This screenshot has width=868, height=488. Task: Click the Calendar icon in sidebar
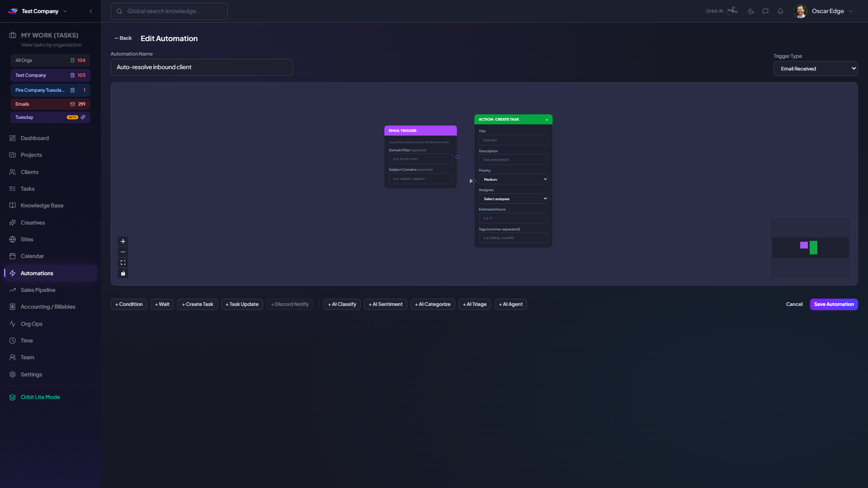pos(13,256)
